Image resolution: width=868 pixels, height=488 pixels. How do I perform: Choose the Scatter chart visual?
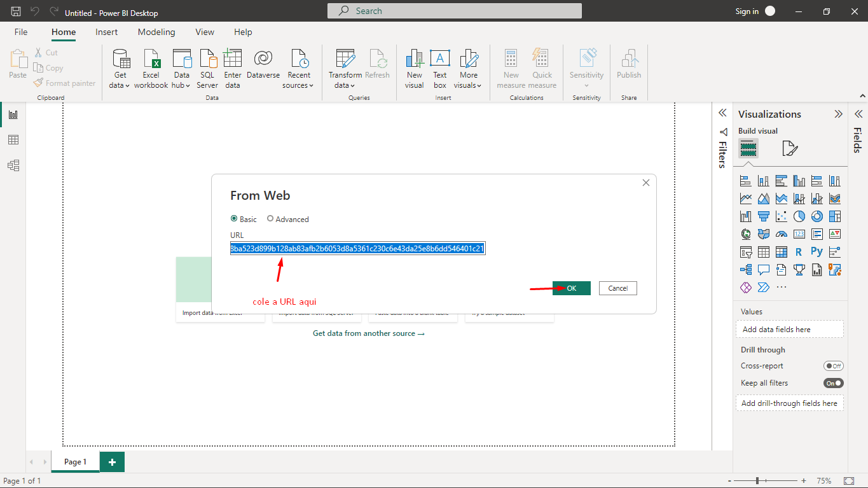point(782,216)
